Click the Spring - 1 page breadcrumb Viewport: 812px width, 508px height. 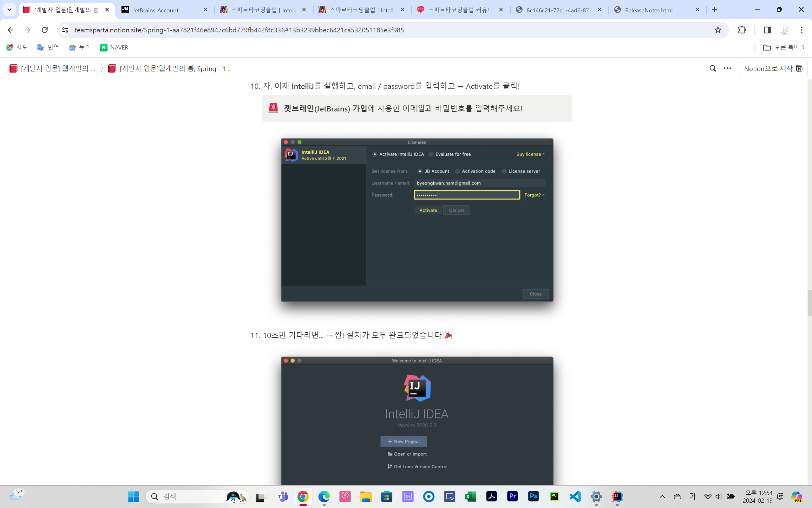pyautogui.click(x=170, y=69)
